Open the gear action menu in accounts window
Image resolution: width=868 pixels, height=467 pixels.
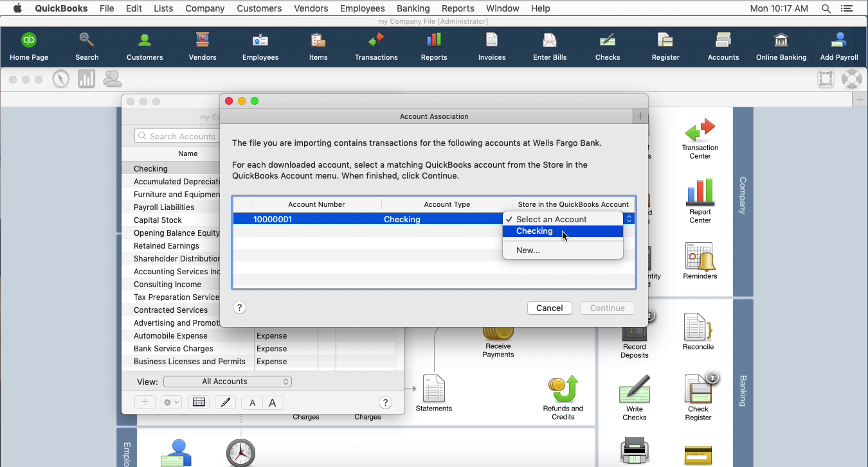click(171, 402)
